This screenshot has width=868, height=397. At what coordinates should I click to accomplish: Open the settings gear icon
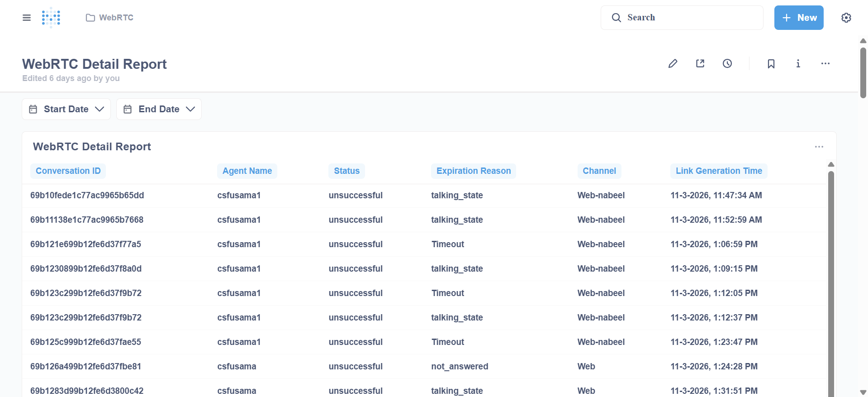click(x=846, y=18)
